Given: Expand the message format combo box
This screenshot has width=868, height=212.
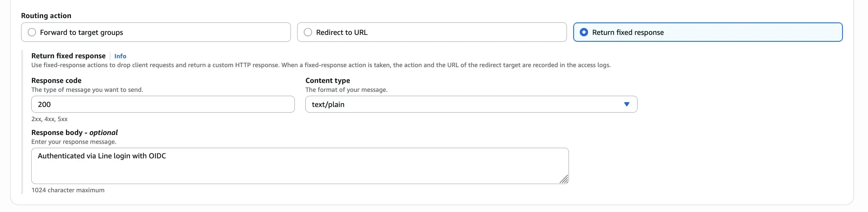Looking at the screenshot, I should [x=471, y=104].
